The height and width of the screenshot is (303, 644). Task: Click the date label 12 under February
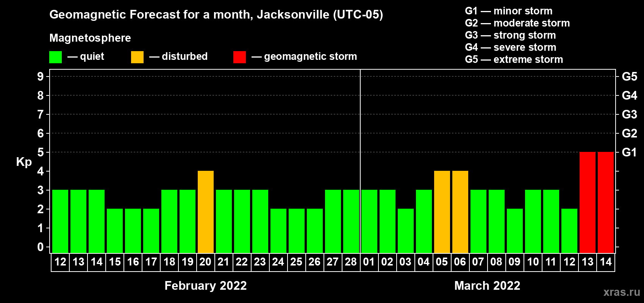(x=60, y=262)
